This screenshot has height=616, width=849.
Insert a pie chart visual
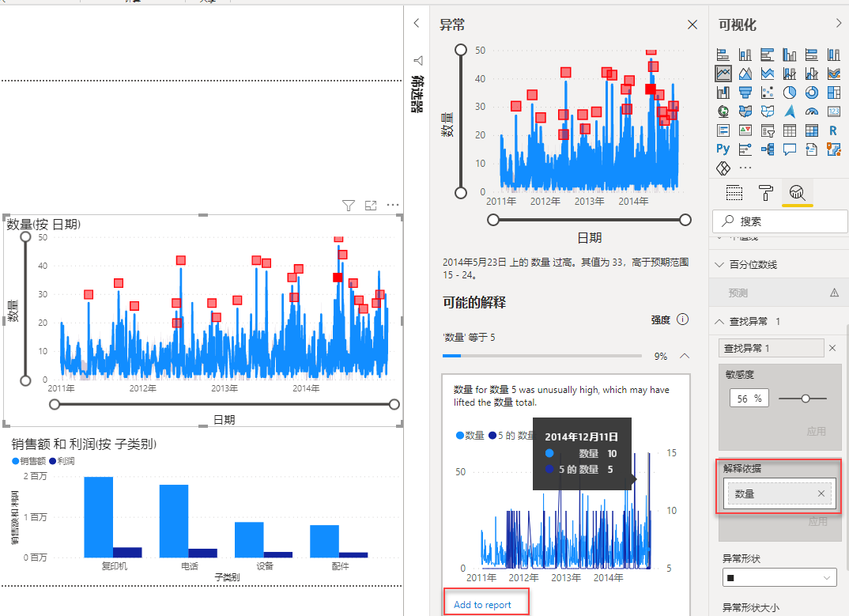[790, 92]
